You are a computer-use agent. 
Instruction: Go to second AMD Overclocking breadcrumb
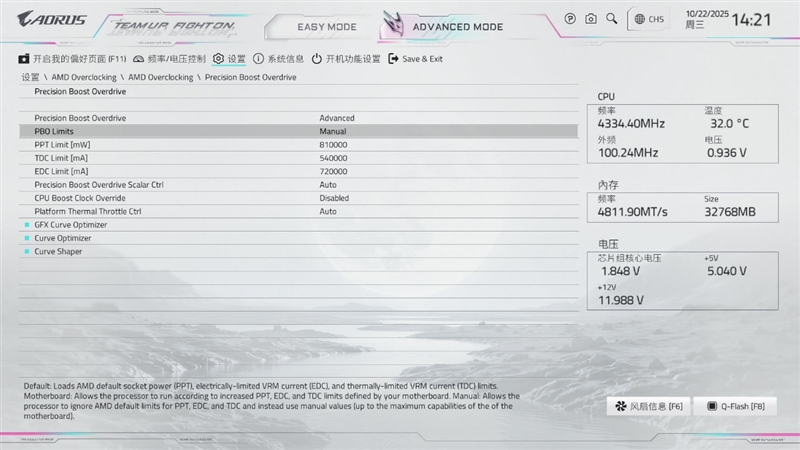tap(160, 77)
